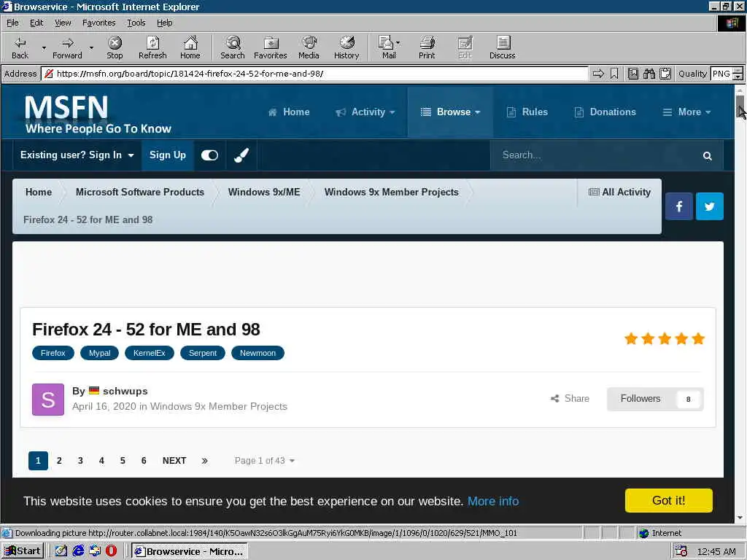
Task: Open the Favorites menu
Action: (98, 23)
